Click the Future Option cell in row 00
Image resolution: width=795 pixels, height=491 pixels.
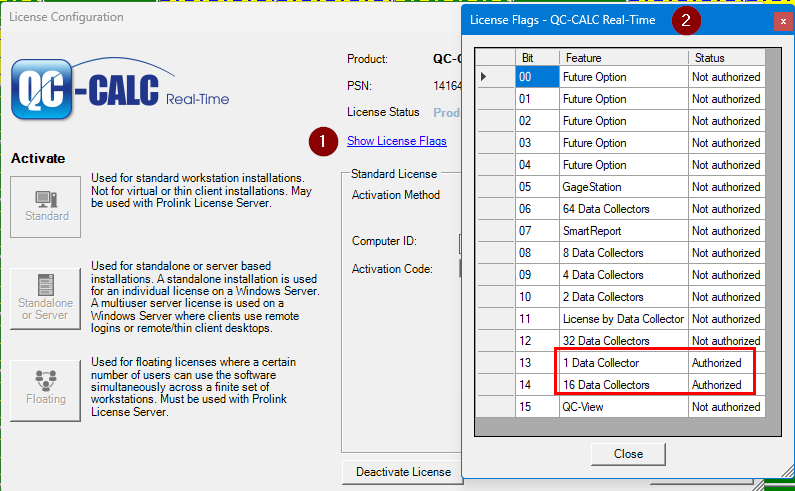[x=624, y=77]
